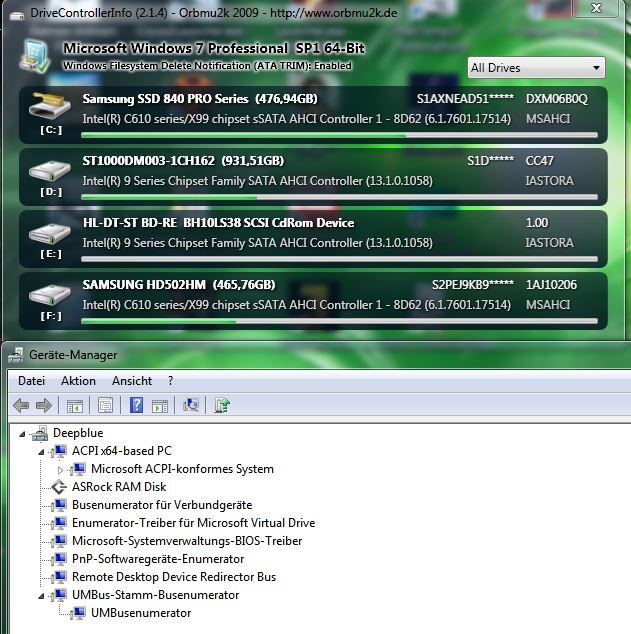Collapse the ACPI x64-based PC node
The height and width of the screenshot is (634, 631).
point(41,452)
